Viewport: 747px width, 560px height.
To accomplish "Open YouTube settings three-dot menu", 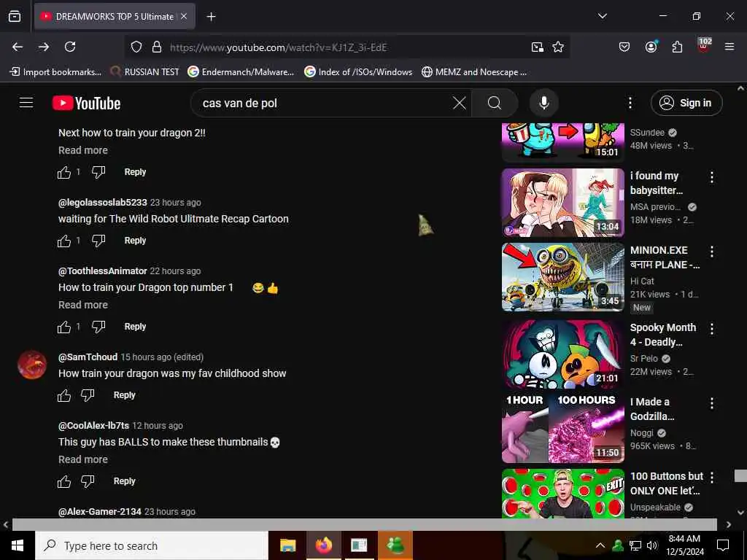I will point(630,103).
